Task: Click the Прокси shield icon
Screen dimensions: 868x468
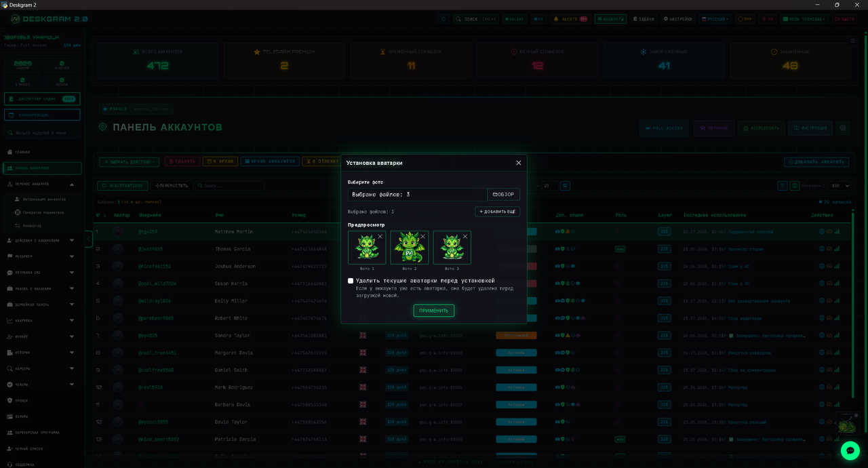Action: pos(9,400)
